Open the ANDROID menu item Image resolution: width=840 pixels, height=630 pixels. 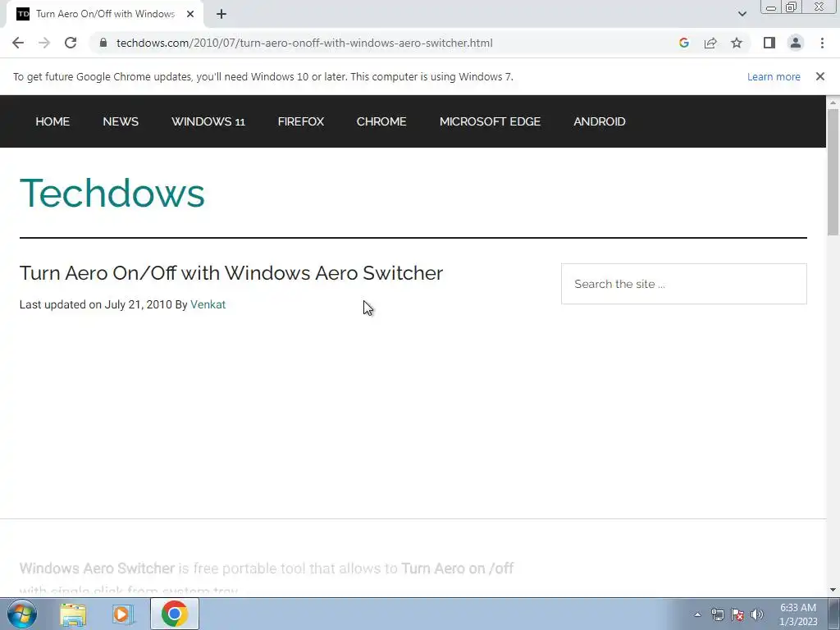click(600, 121)
